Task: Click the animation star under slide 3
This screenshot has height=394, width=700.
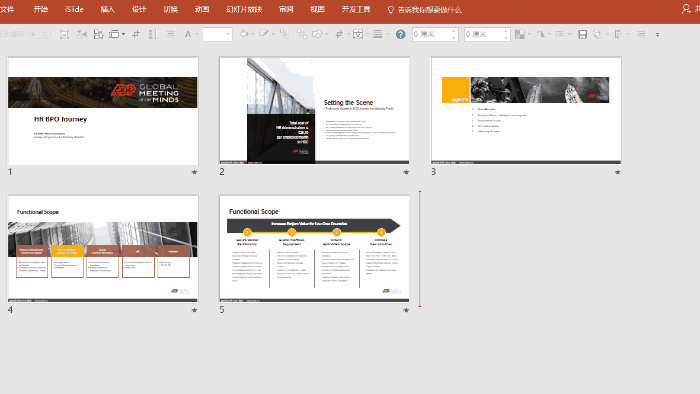Action: pos(617,172)
